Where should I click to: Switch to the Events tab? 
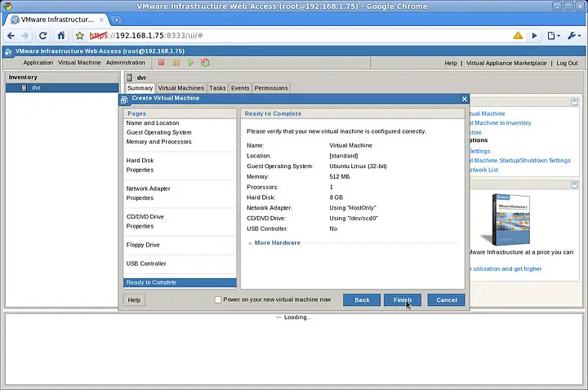(x=240, y=88)
